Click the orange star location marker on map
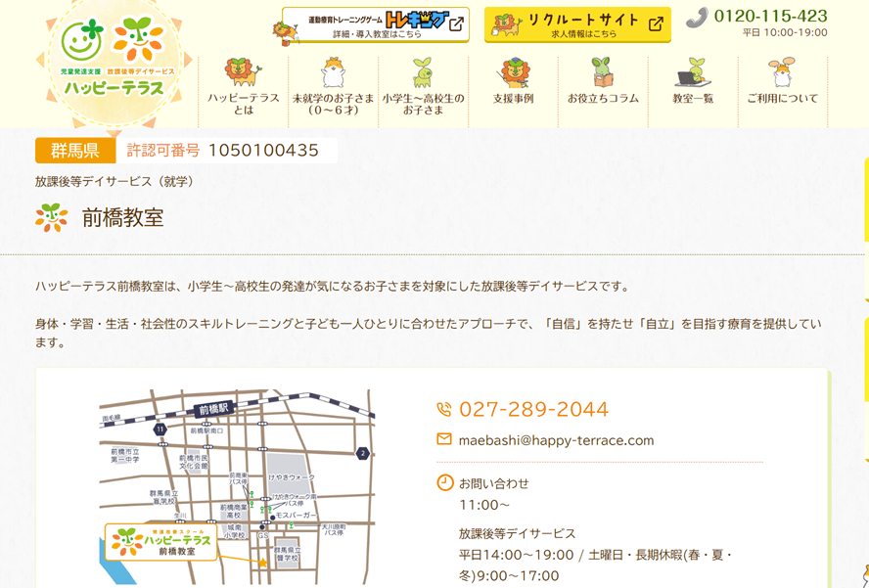This screenshot has height=588, width=869. (262, 563)
